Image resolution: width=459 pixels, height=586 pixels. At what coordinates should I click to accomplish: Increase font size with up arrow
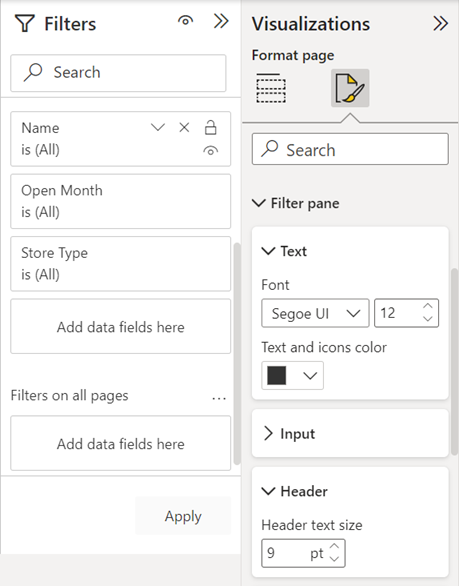click(x=428, y=306)
